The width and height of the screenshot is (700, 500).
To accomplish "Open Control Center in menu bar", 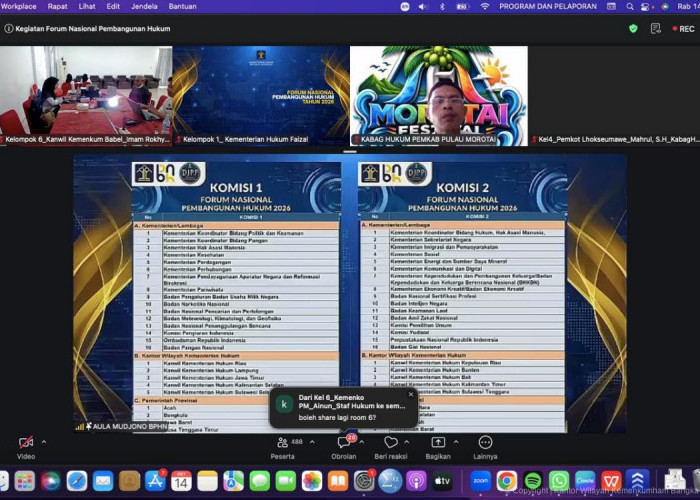I will [646, 6].
